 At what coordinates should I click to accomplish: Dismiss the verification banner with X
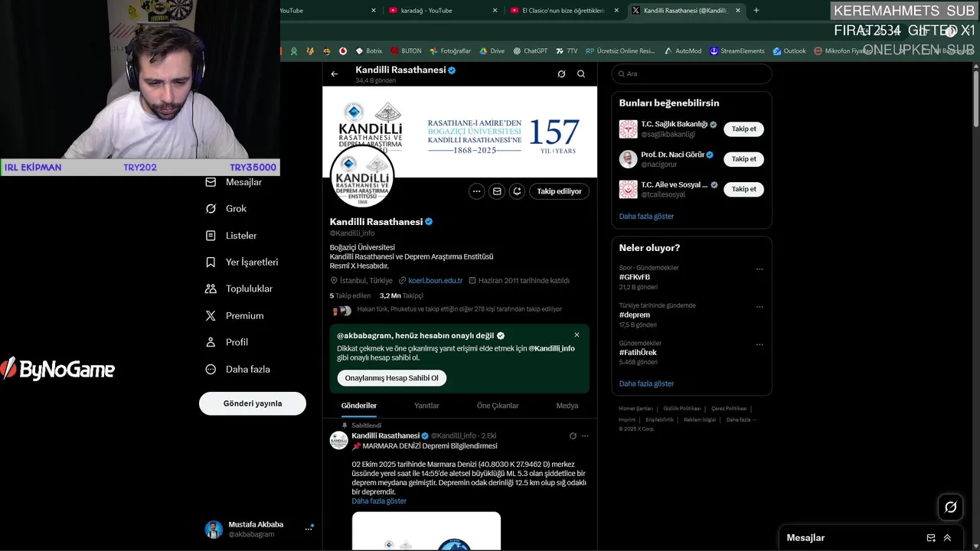click(x=577, y=335)
